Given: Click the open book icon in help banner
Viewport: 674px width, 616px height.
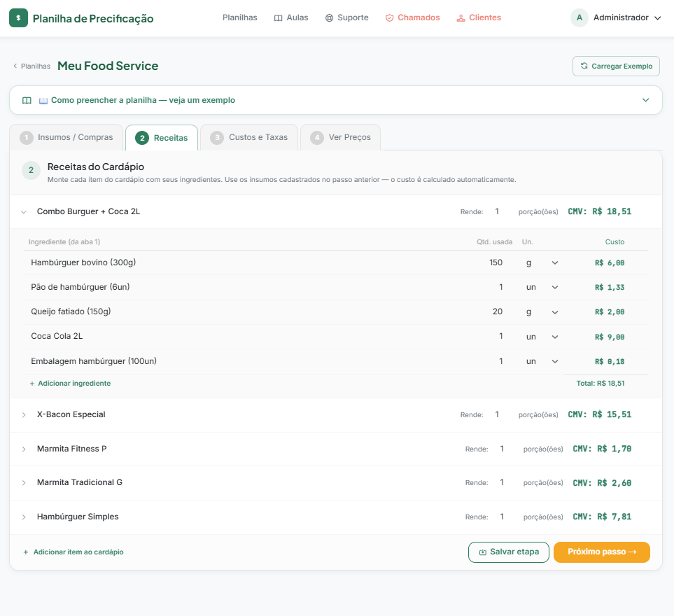Looking at the screenshot, I should 27,100.
